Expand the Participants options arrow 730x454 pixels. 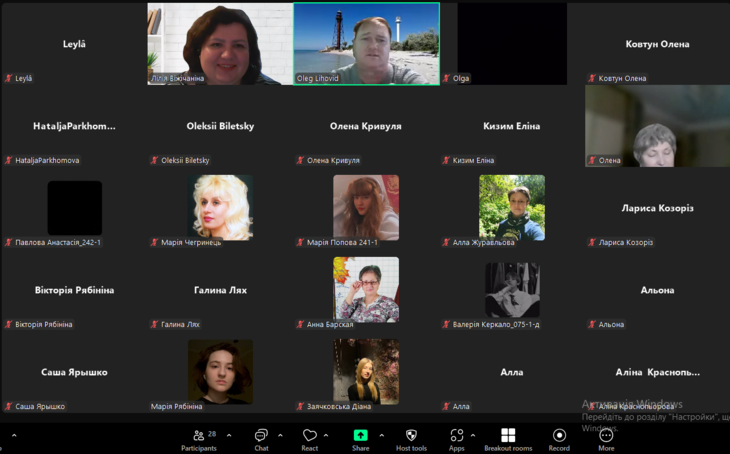coord(229,435)
